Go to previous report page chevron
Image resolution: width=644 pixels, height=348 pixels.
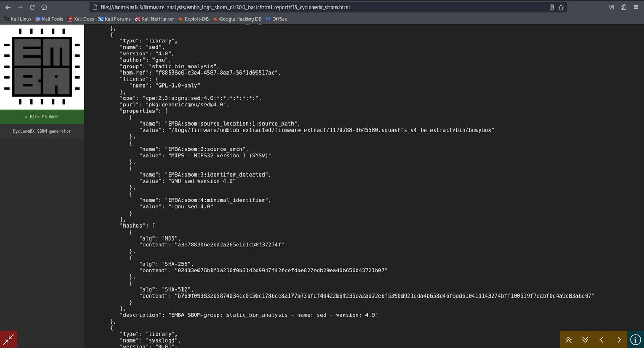(x=602, y=339)
